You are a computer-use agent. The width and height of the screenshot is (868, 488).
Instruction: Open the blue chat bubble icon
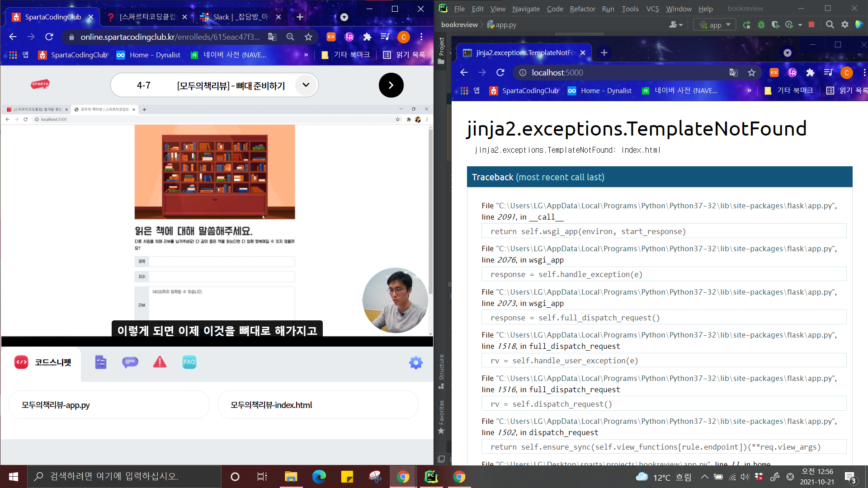[x=130, y=362]
